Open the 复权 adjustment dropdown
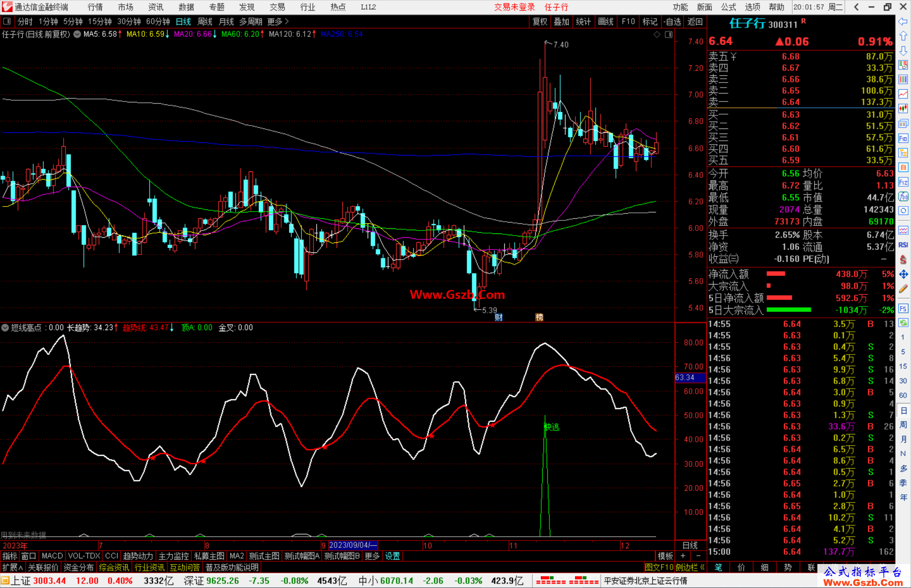This screenshot has width=911, height=588. click(540, 21)
